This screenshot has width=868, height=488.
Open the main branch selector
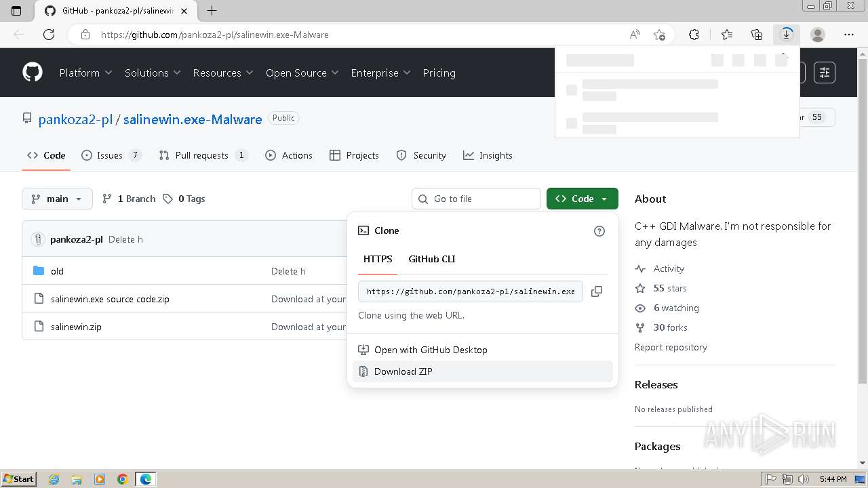point(57,199)
